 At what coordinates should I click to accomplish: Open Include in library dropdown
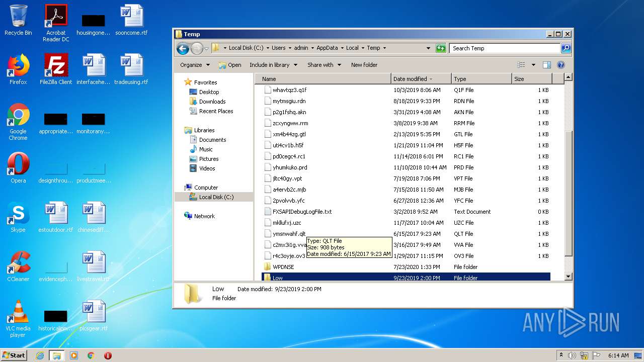pyautogui.click(x=273, y=65)
